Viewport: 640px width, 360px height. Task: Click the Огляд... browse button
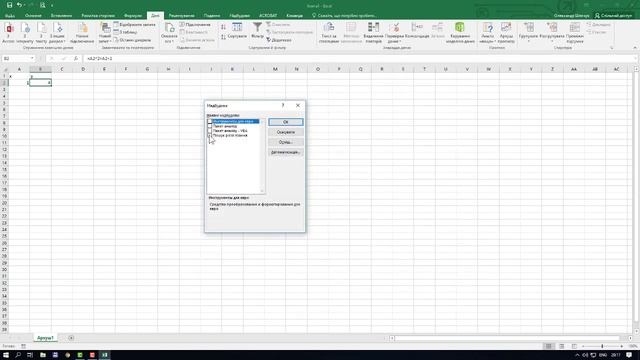[286, 142]
